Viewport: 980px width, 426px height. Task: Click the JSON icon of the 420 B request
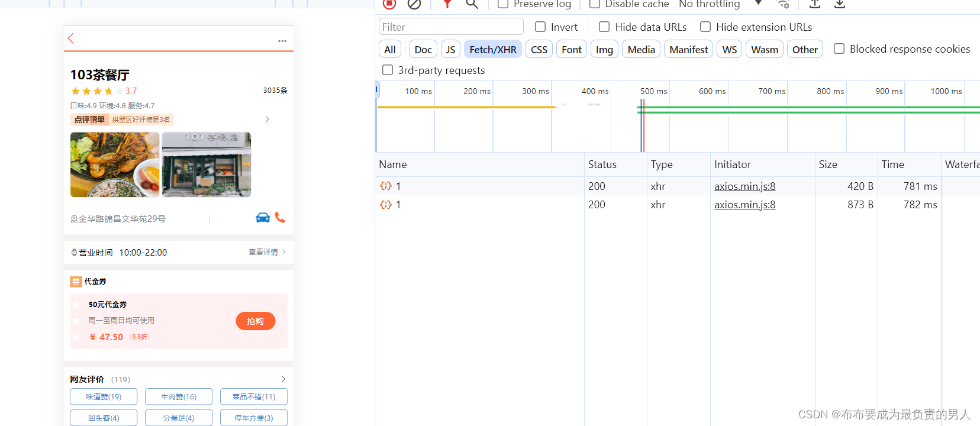point(386,186)
